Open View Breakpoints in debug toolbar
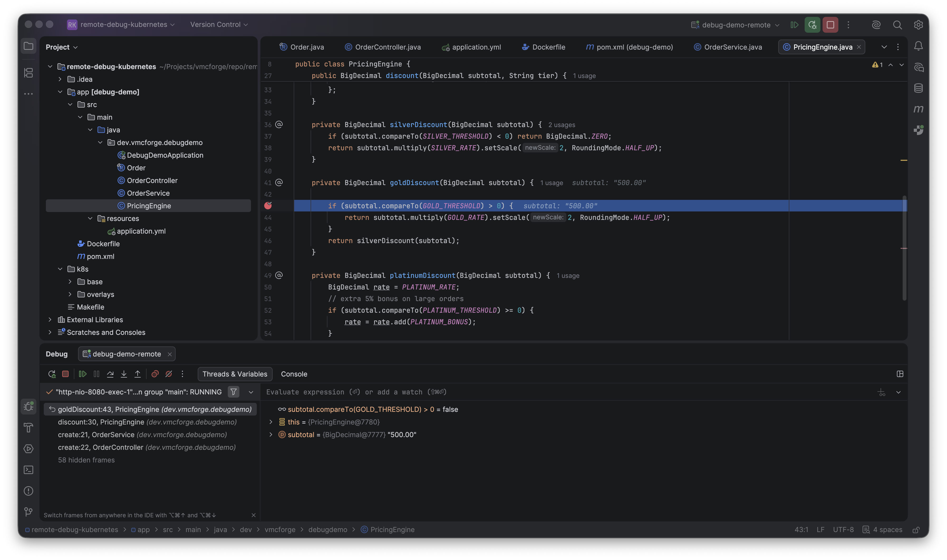The height and width of the screenshot is (560, 947). (155, 374)
